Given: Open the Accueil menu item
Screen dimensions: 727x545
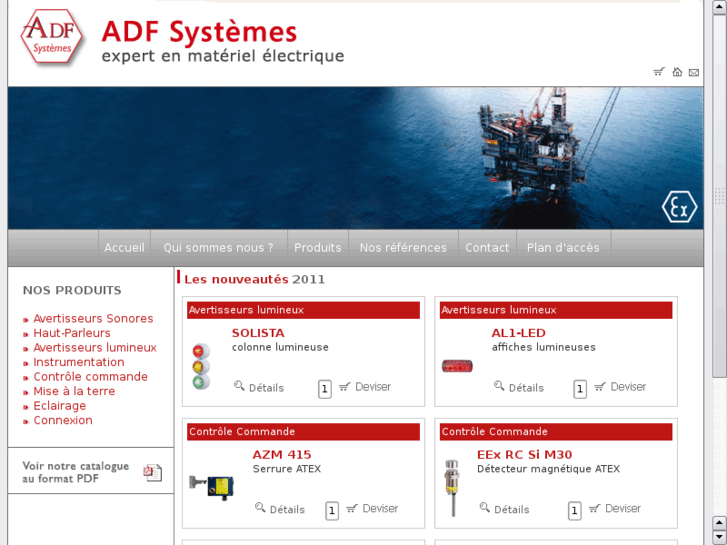Looking at the screenshot, I should click(124, 248).
